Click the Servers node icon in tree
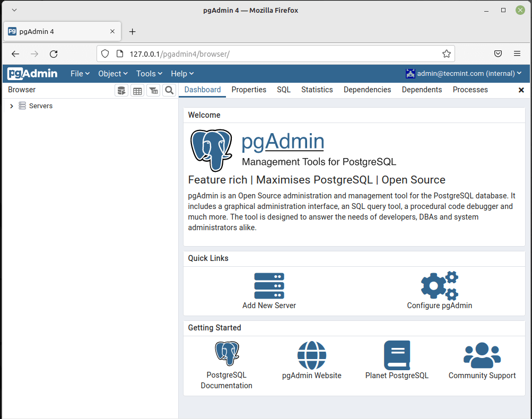 [22, 106]
